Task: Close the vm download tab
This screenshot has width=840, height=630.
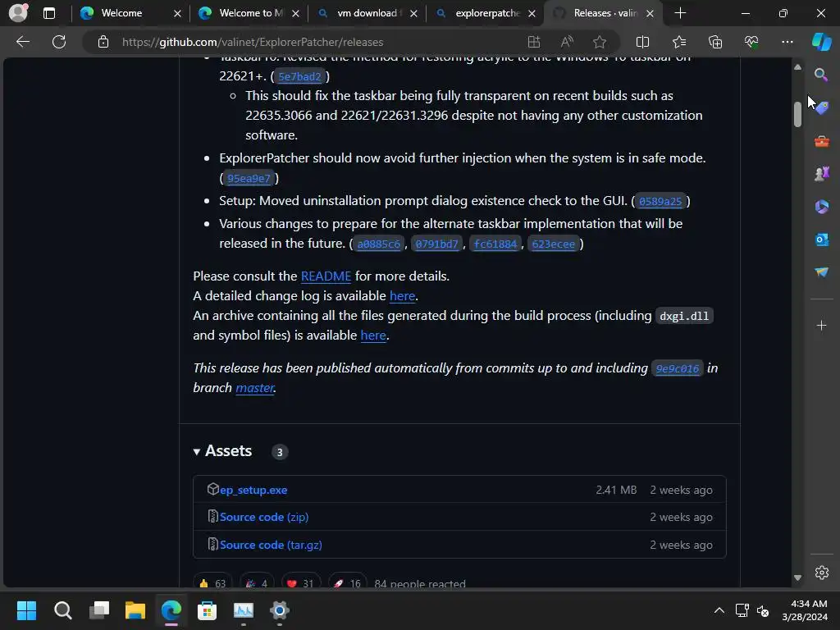Action: [413, 13]
